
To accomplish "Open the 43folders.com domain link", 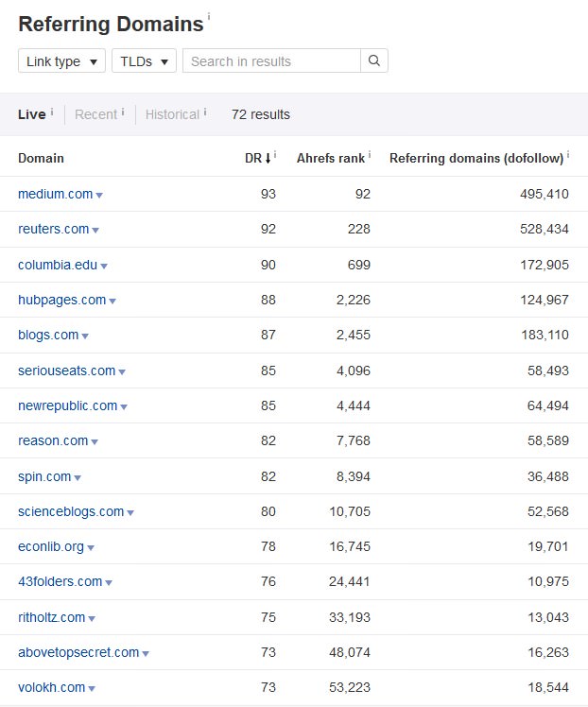I will coord(60,581).
